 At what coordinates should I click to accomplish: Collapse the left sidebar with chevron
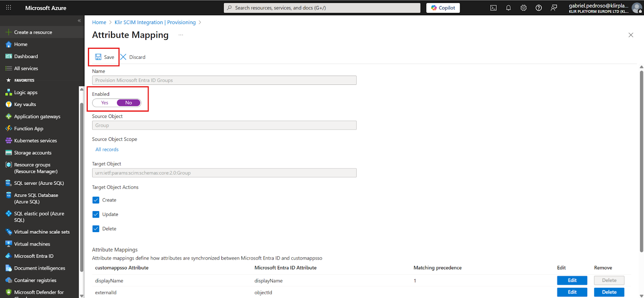tap(79, 21)
